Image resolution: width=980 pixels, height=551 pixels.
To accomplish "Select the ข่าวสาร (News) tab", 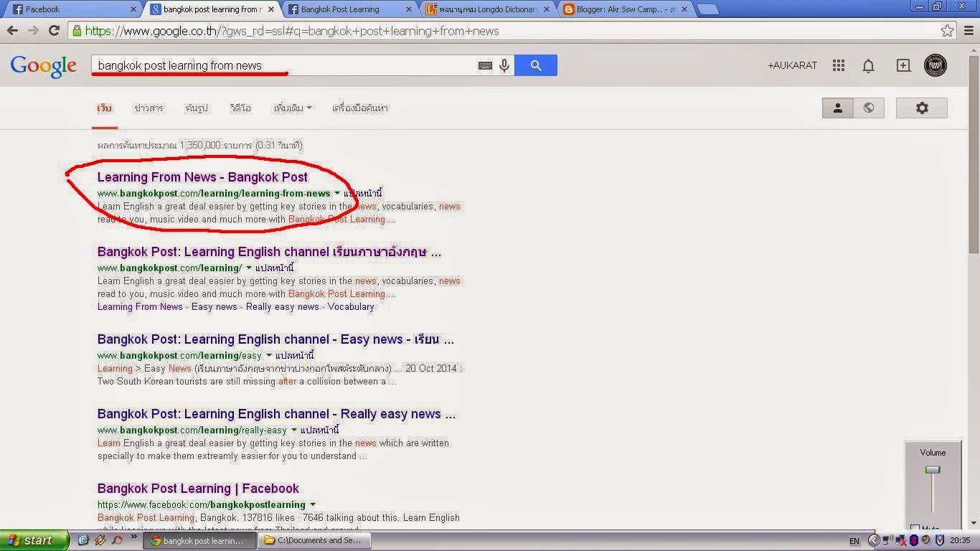I will (149, 108).
